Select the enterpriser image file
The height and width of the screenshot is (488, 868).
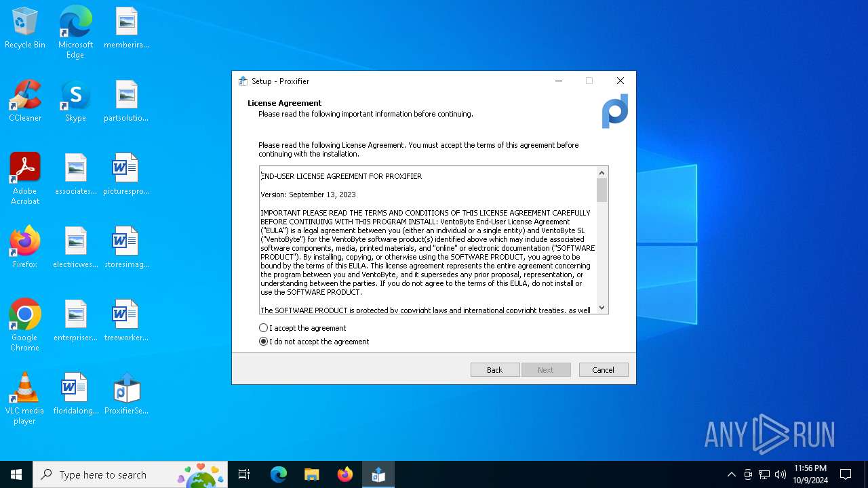pyautogui.click(x=75, y=321)
